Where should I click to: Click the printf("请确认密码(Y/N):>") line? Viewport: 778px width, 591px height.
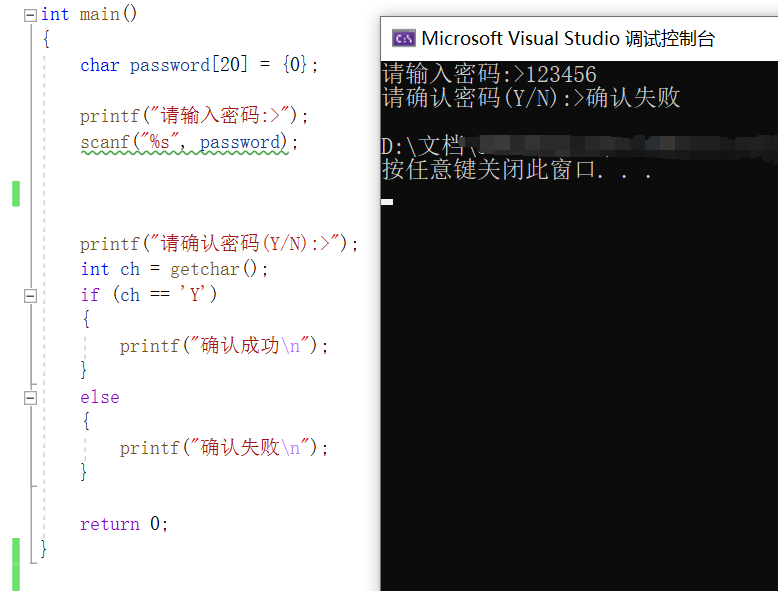219,244
